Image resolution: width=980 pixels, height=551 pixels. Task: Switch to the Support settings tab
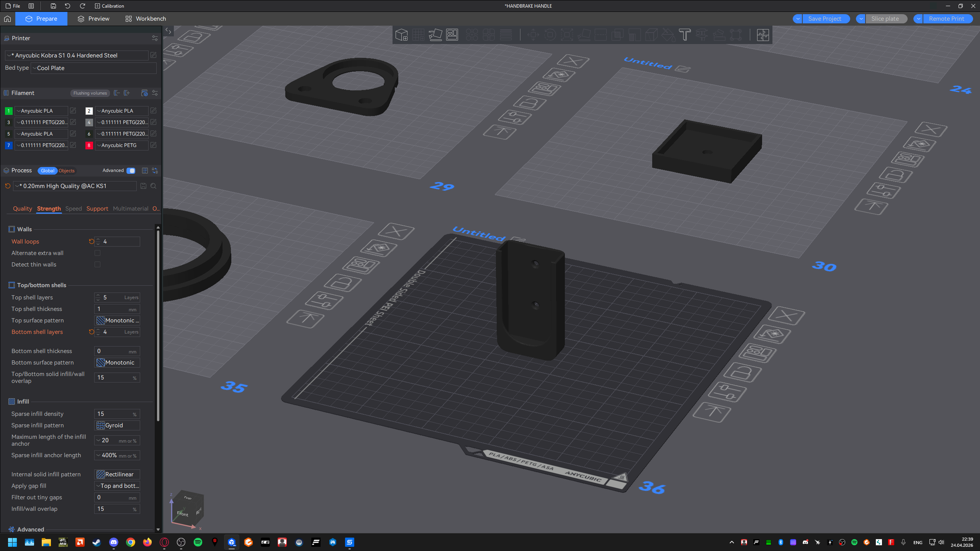(97, 209)
